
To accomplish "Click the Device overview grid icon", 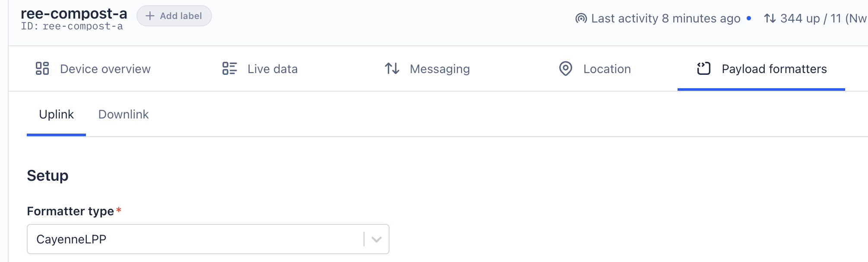I will pos(42,69).
